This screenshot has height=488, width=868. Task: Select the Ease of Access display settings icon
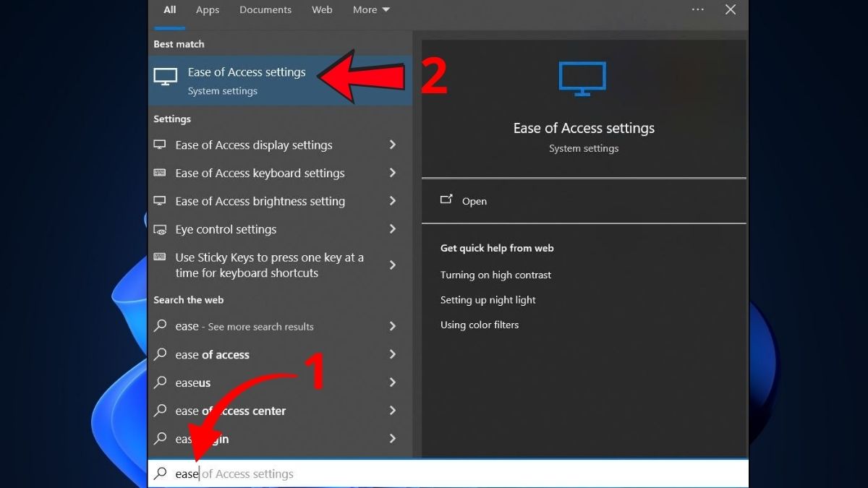coord(159,145)
